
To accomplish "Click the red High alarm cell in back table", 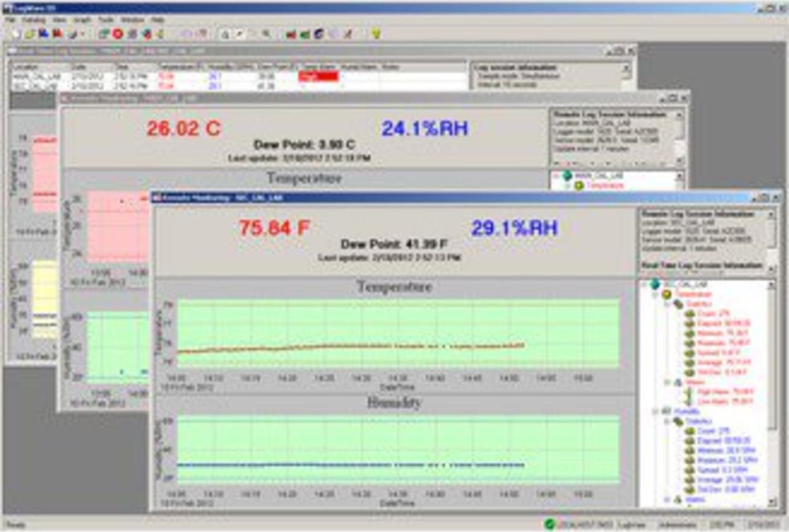I will (x=318, y=77).
